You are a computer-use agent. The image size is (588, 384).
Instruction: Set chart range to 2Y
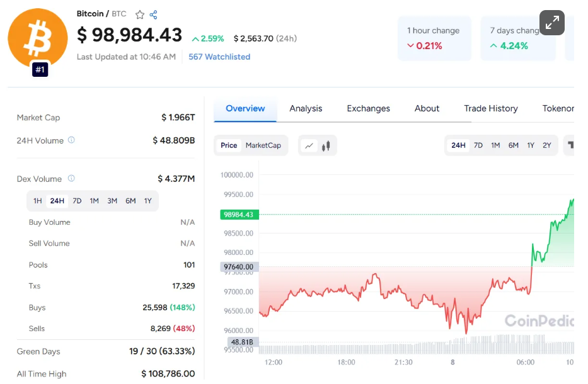547,145
